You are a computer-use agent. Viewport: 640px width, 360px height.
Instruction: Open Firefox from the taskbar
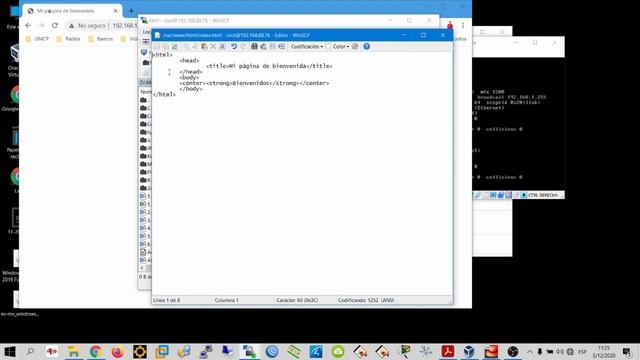pos(118,351)
